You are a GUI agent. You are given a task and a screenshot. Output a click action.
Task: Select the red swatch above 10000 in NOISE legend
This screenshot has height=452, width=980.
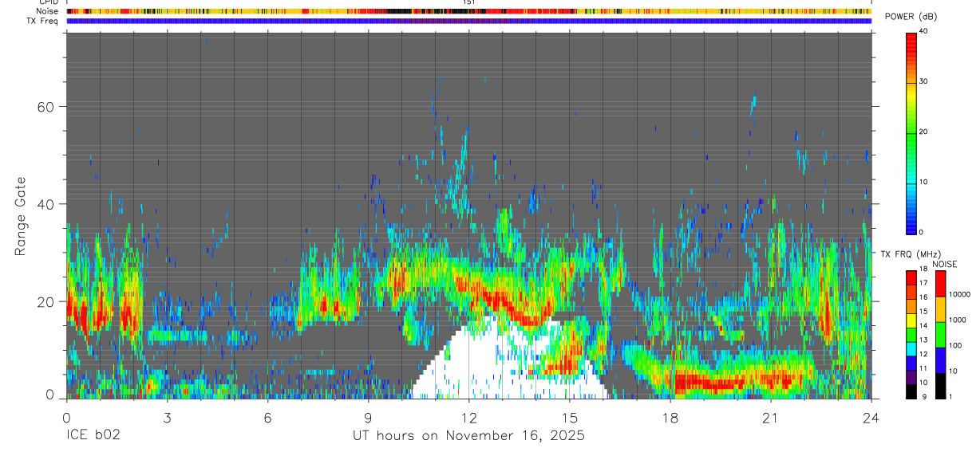pos(939,283)
